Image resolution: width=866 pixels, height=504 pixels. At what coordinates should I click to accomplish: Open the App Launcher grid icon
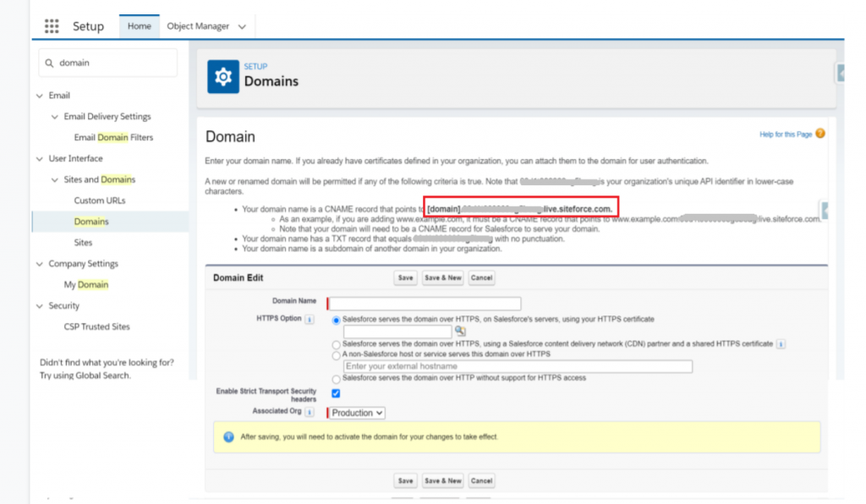coord(52,26)
